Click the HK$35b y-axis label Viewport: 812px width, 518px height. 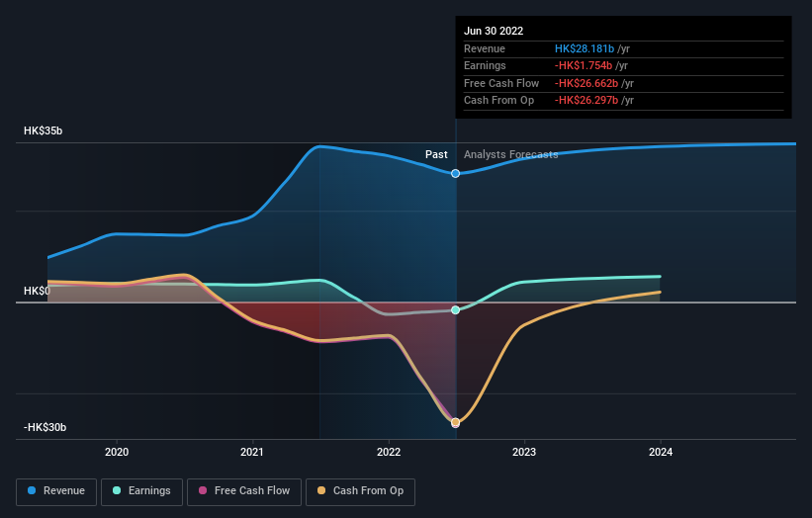click(x=43, y=130)
